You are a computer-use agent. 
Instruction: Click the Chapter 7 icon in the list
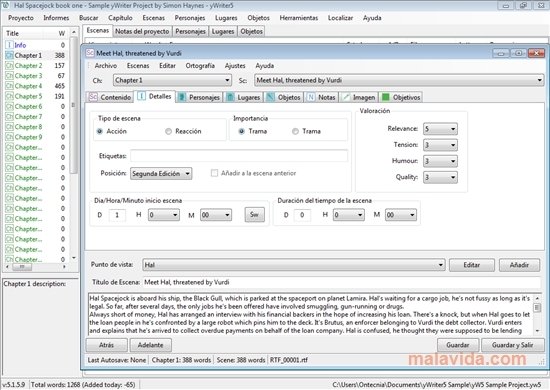pos(9,116)
